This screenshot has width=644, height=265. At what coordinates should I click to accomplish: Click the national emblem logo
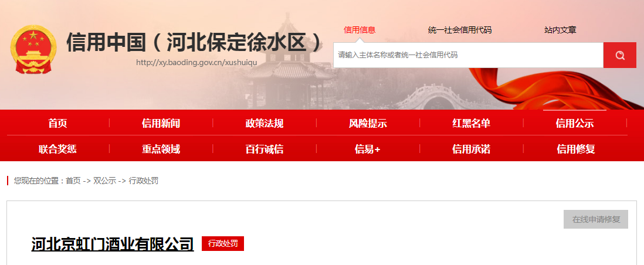tap(33, 49)
